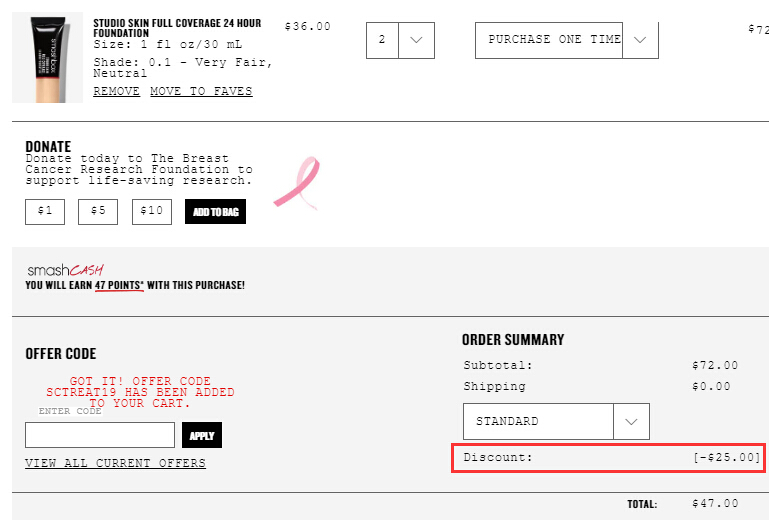The image size is (769, 520).
Task: Open the Standard shipping method dropdown
Action: point(556,421)
